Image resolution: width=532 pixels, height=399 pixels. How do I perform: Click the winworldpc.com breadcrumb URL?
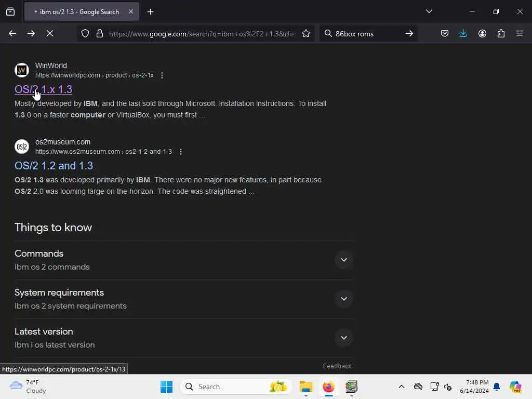point(95,75)
